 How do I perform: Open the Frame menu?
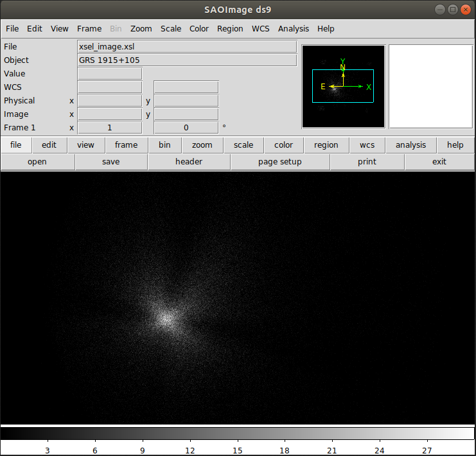coord(89,28)
